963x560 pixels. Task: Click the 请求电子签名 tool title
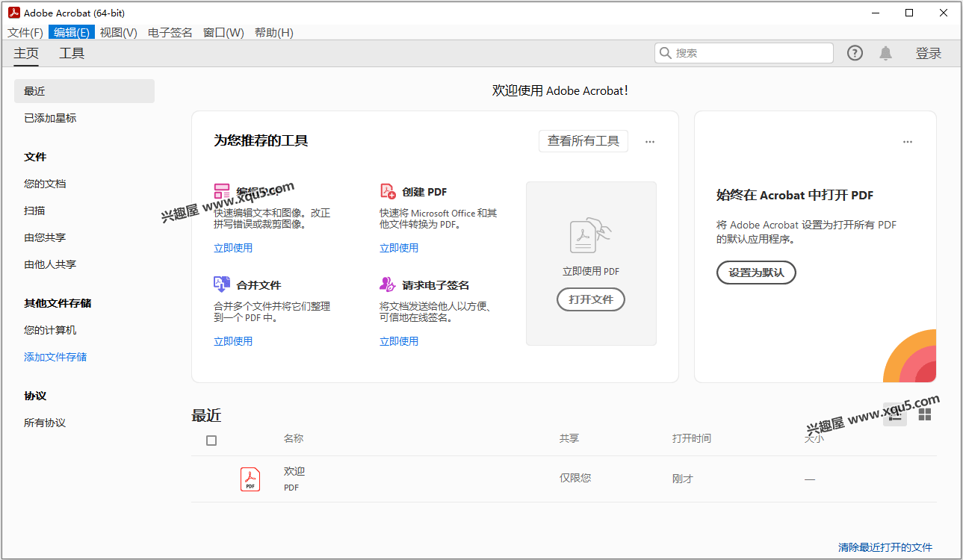[436, 285]
